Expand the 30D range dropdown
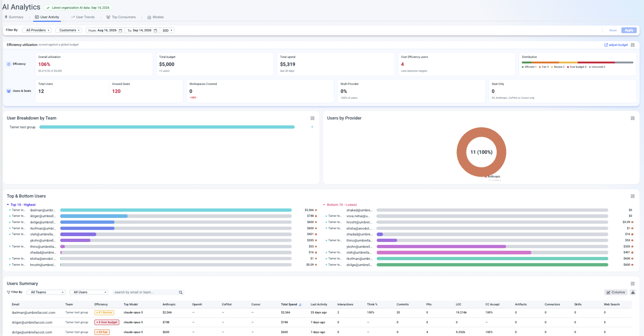644x336 pixels. 167,30
